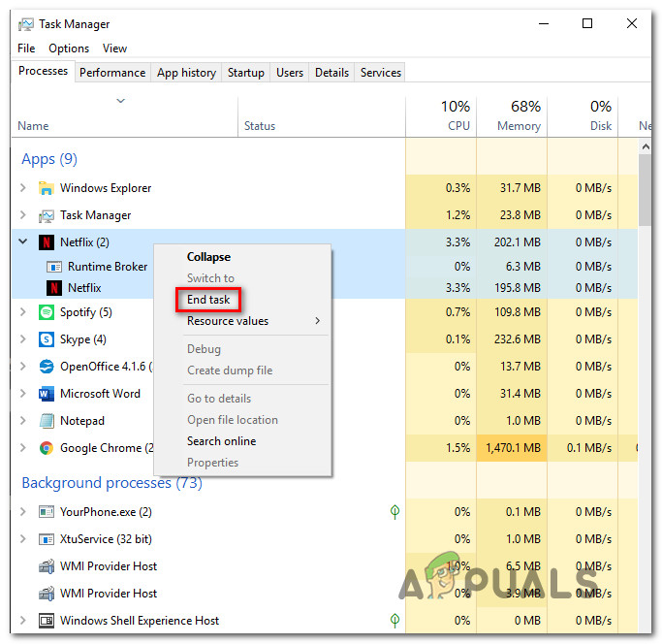Expand the Windows Shell Experience Host group
Image resolution: width=662 pixels, height=644 pixels.
pos(23,620)
